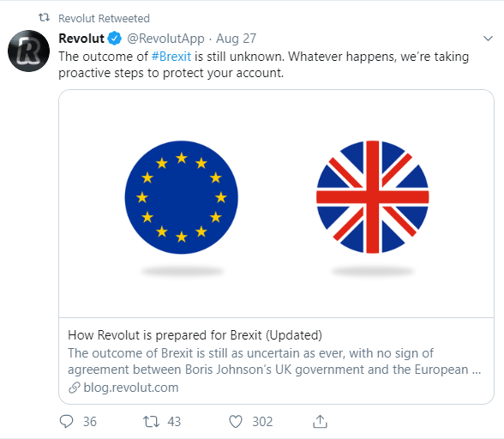Click the reply speech bubble icon
The width and height of the screenshot is (504, 439).
(x=67, y=421)
